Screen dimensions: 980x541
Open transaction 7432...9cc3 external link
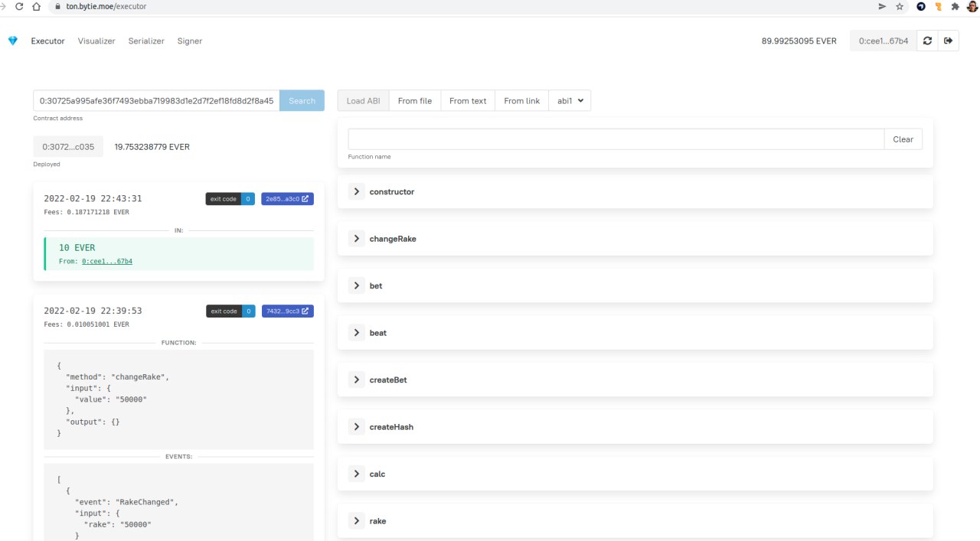click(x=287, y=311)
